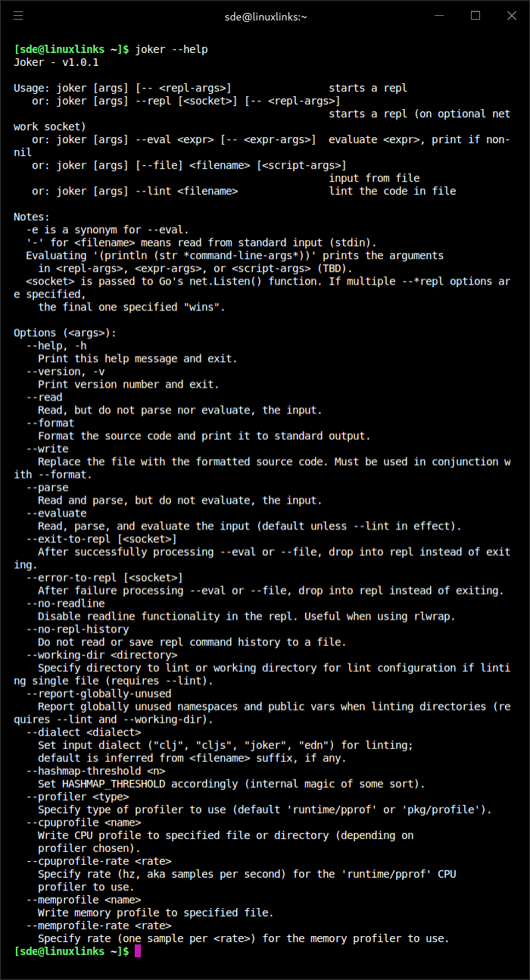Click the '--working-dir <directory>' option text
This screenshot has height=980, width=530.
click(x=101, y=654)
